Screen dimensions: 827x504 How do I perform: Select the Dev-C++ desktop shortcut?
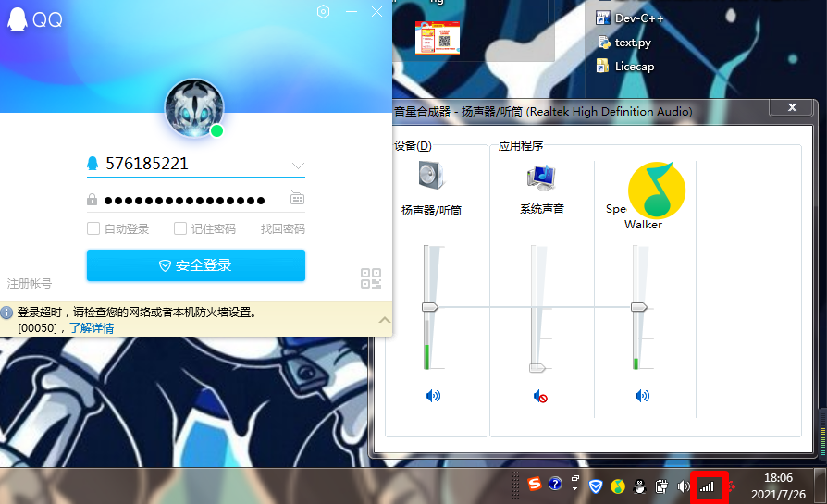[x=630, y=18]
